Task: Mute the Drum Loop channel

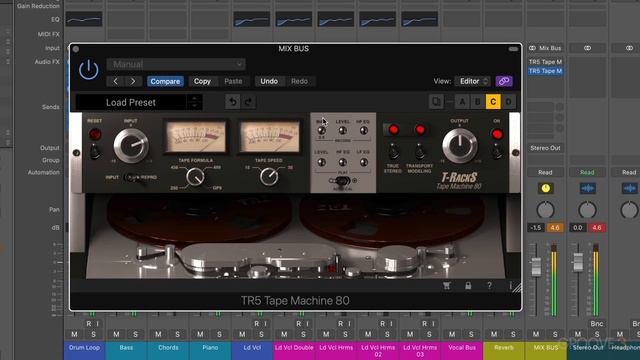Action: (x=74, y=334)
